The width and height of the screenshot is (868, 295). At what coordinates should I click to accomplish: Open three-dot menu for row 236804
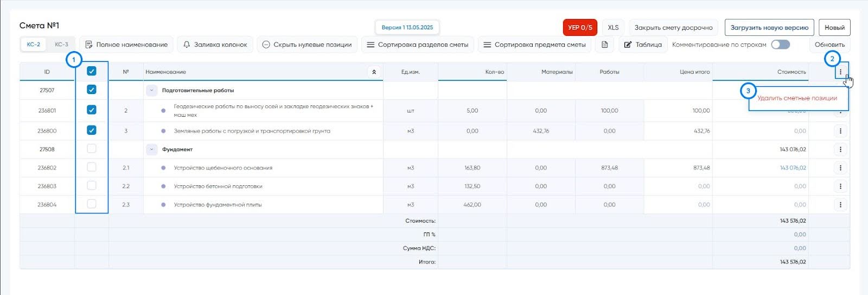840,205
